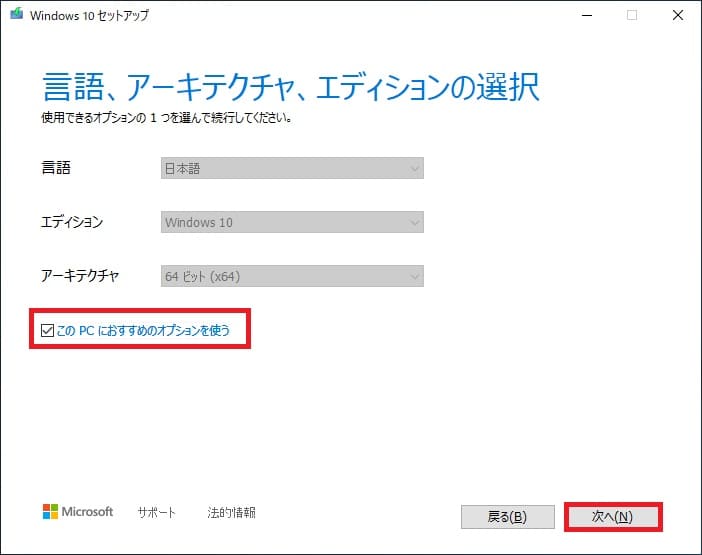Click the 言語 field label

55,169
